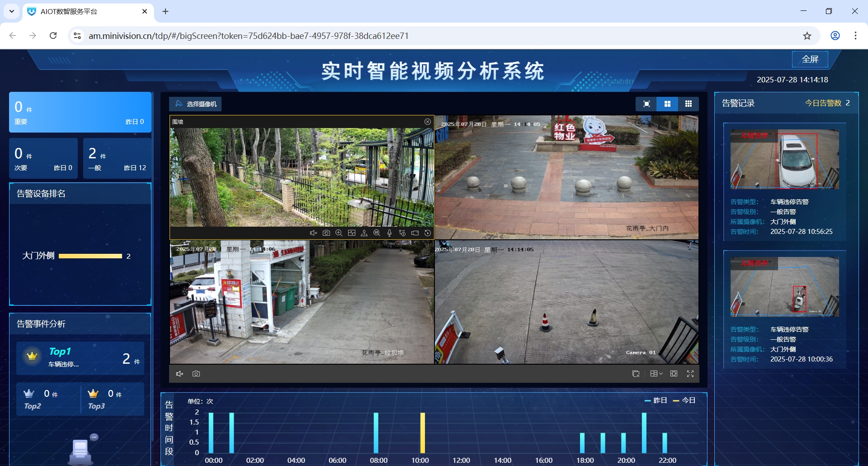
Task: Take snapshot of the 围墙 camera feed
Action: 326,233
